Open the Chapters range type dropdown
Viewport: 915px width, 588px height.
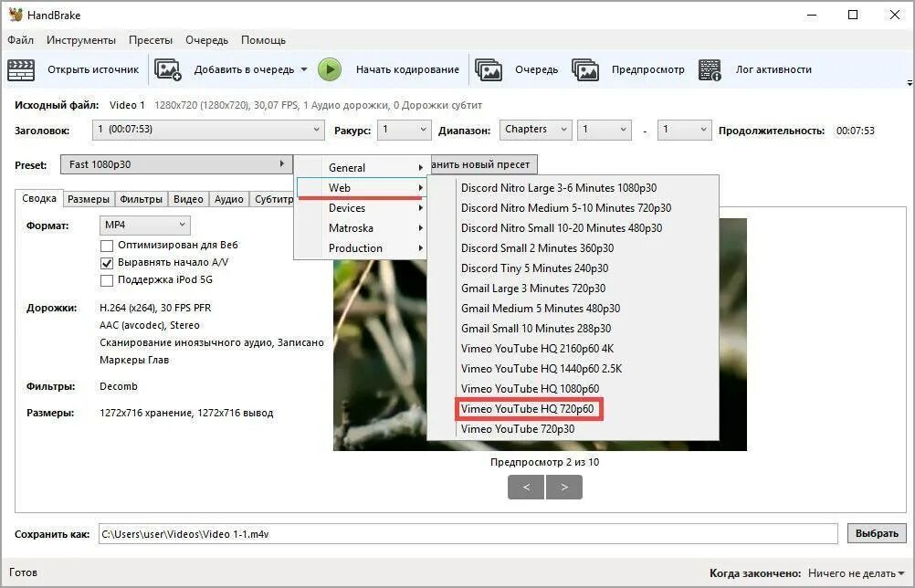tap(535, 130)
